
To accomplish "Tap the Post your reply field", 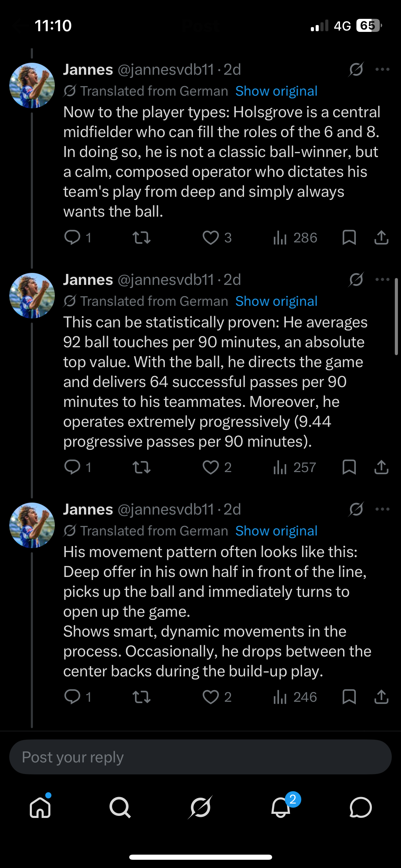I will click(200, 757).
